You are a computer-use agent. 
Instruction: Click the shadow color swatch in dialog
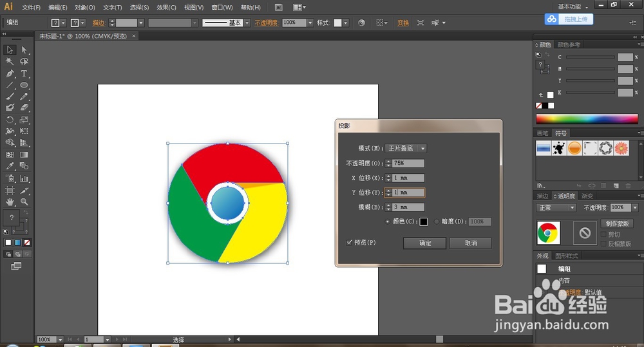(x=424, y=221)
